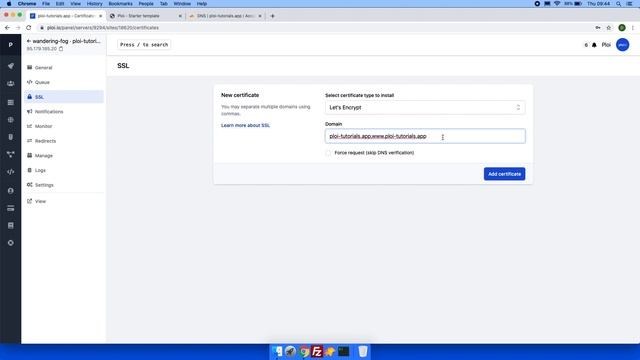Image resolution: width=640 pixels, height=360 pixels.
Task: Open View external site link
Action: [x=64, y=201]
